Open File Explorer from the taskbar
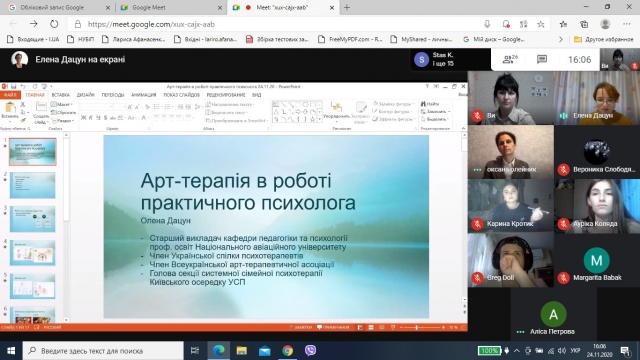The height and width of the screenshot is (360, 640). [242, 350]
